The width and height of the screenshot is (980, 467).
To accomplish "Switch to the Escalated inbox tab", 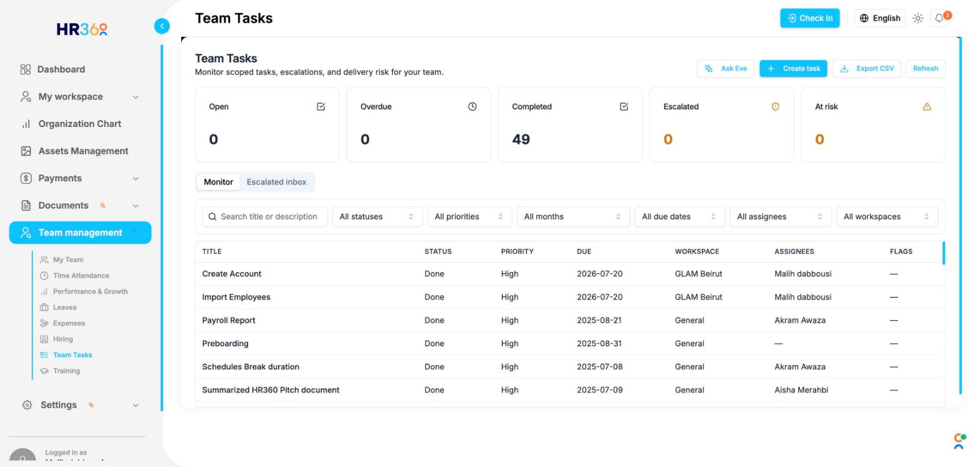I will click(x=276, y=182).
